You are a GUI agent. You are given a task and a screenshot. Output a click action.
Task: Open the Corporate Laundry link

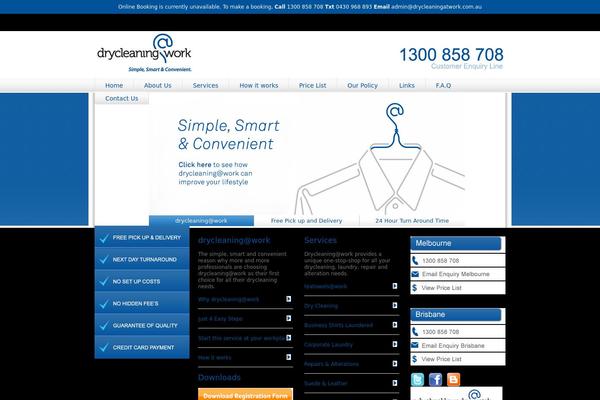pyautogui.click(x=328, y=344)
